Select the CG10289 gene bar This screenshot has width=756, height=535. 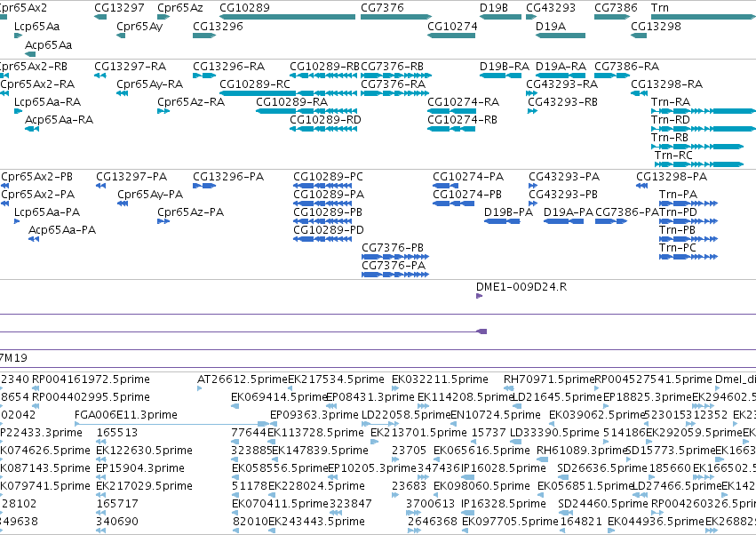tap(287, 17)
